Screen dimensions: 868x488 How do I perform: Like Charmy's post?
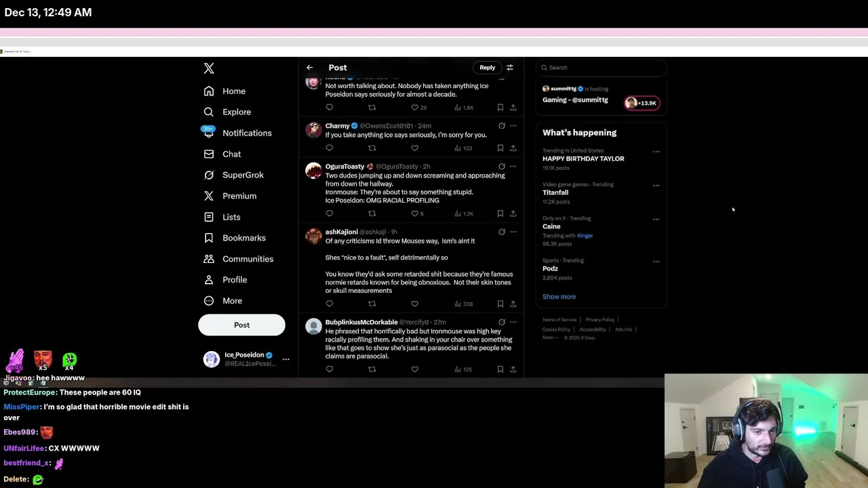tap(414, 148)
